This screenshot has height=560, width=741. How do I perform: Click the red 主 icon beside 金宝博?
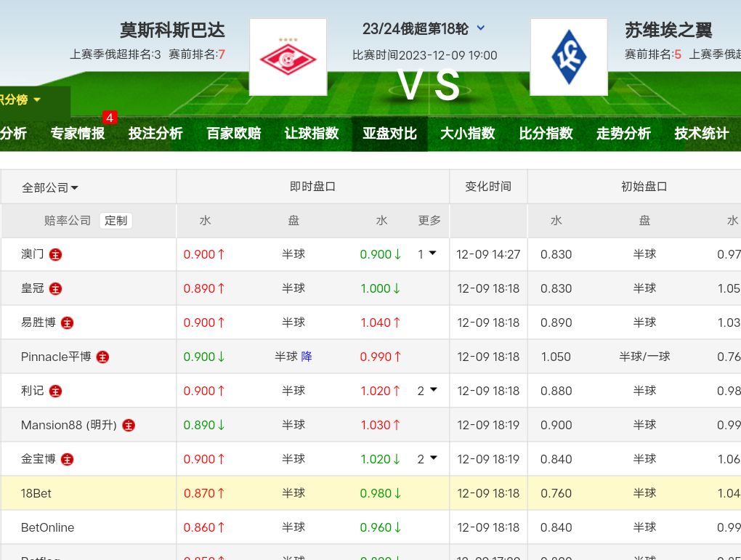click(x=68, y=460)
